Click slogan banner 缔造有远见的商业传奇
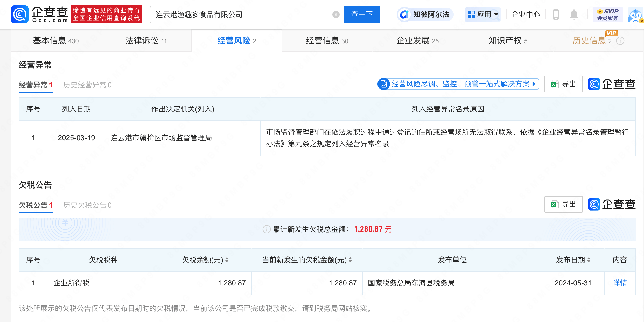Viewport: 644px width, 322px height. point(106,14)
